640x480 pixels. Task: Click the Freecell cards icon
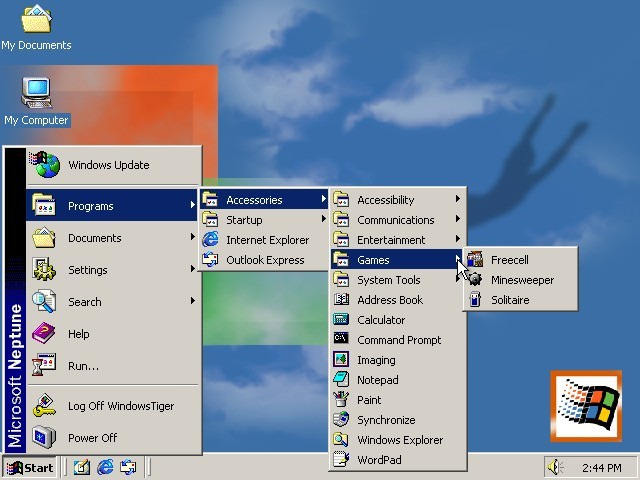475,260
